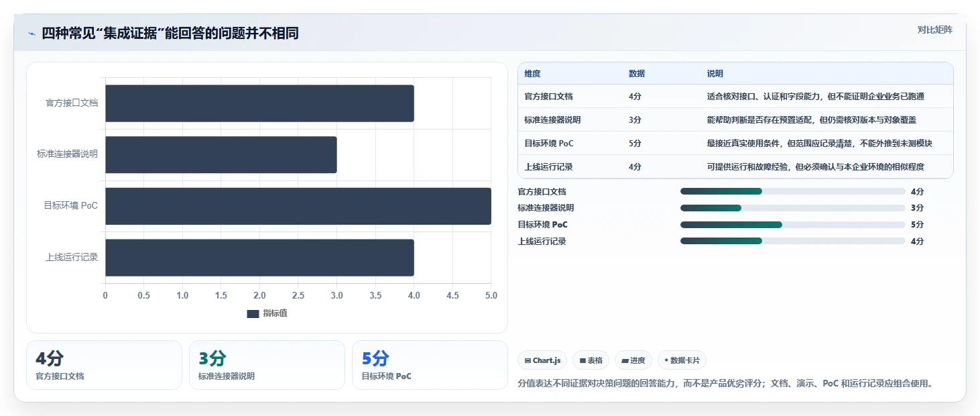Click the icon inside the Chart.js chip
The height and width of the screenshot is (416, 980).
[x=528, y=360]
